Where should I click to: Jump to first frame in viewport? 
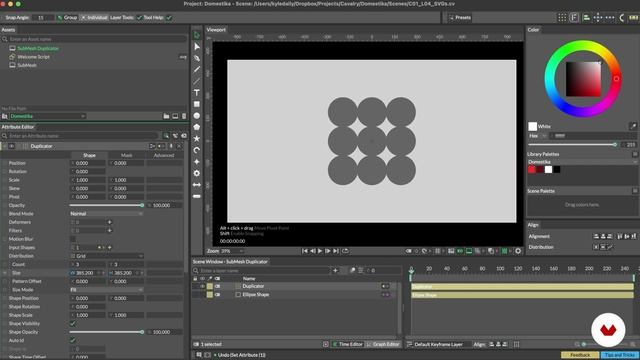(304, 251)
